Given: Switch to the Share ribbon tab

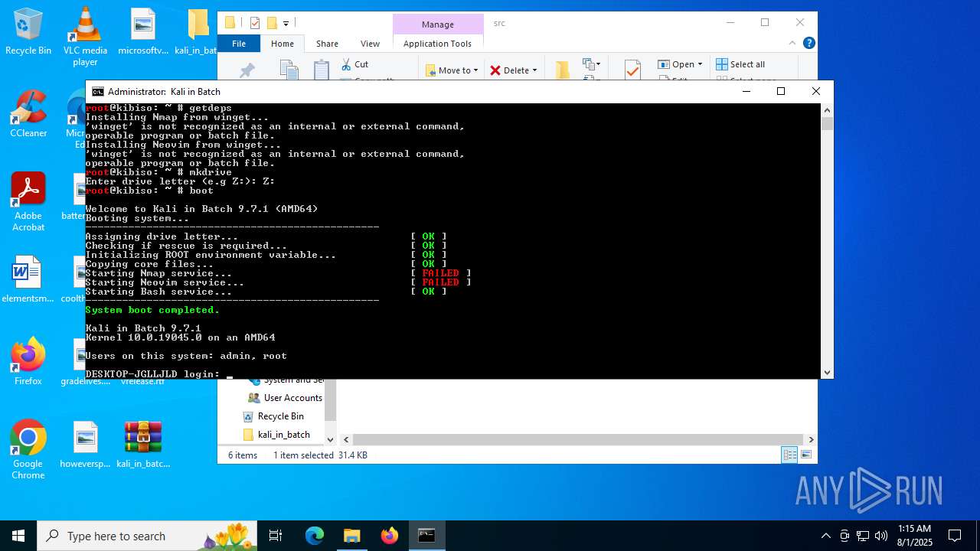Looking at the screenshot, I should click(x=327, y=44).
